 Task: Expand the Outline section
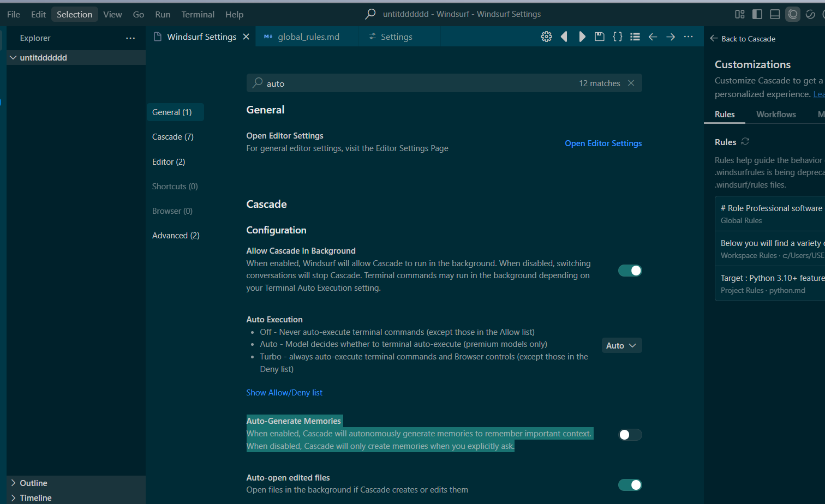pyautogui.click(x=76, y=483)
